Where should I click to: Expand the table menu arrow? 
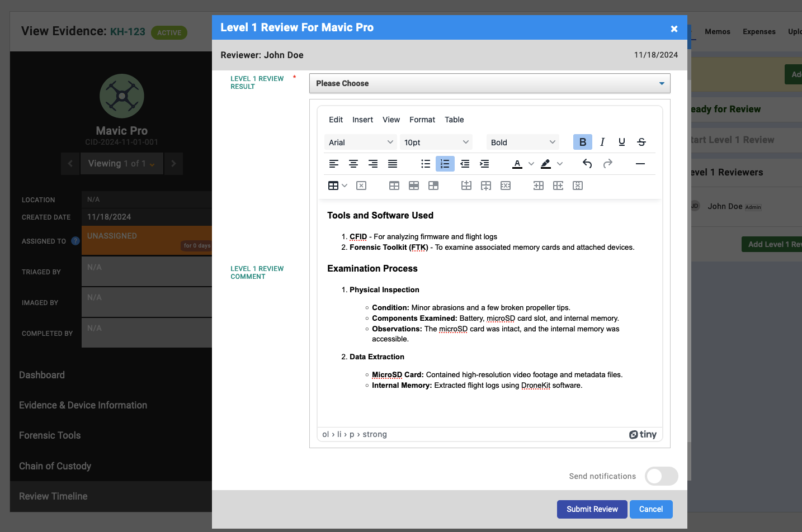tap(345, 186)
